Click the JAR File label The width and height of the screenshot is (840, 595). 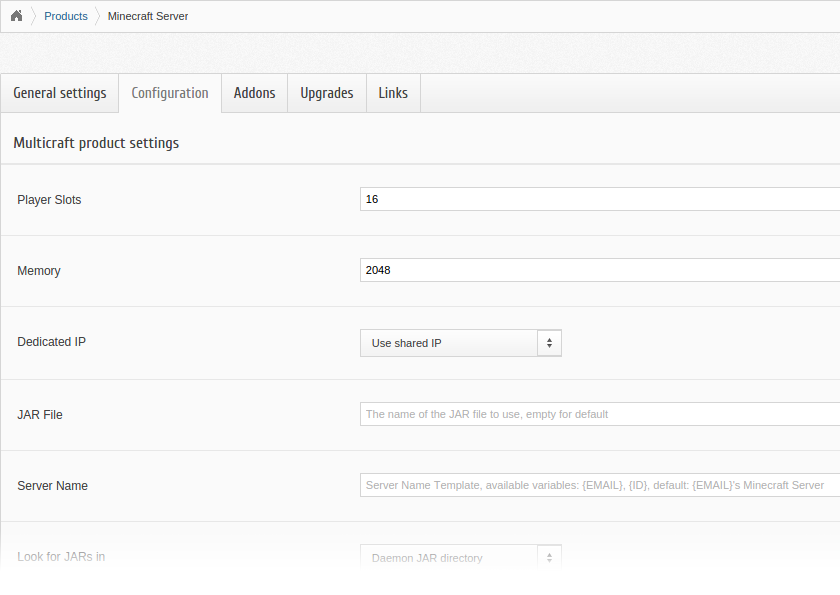coord(40,415)
